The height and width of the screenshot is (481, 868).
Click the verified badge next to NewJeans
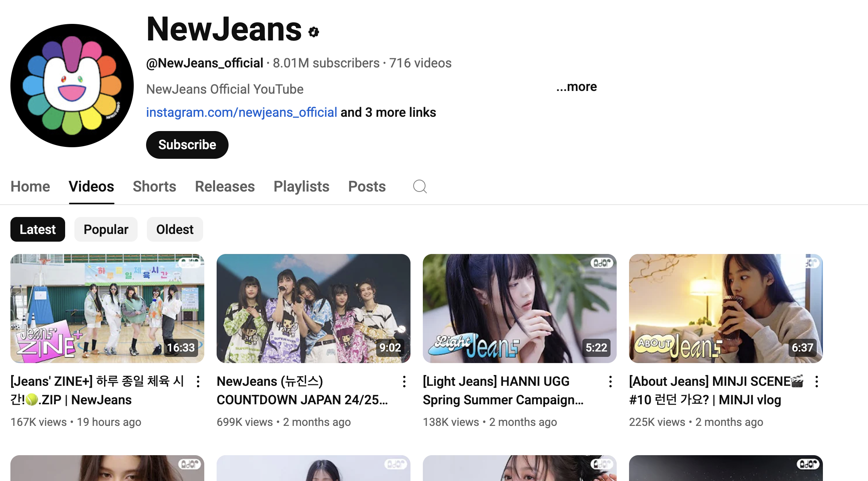(314, 32)
